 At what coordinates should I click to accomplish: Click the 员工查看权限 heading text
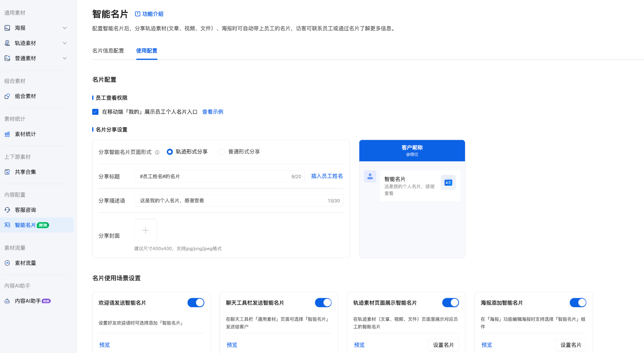pyautogui.click(x=111, y=98)
